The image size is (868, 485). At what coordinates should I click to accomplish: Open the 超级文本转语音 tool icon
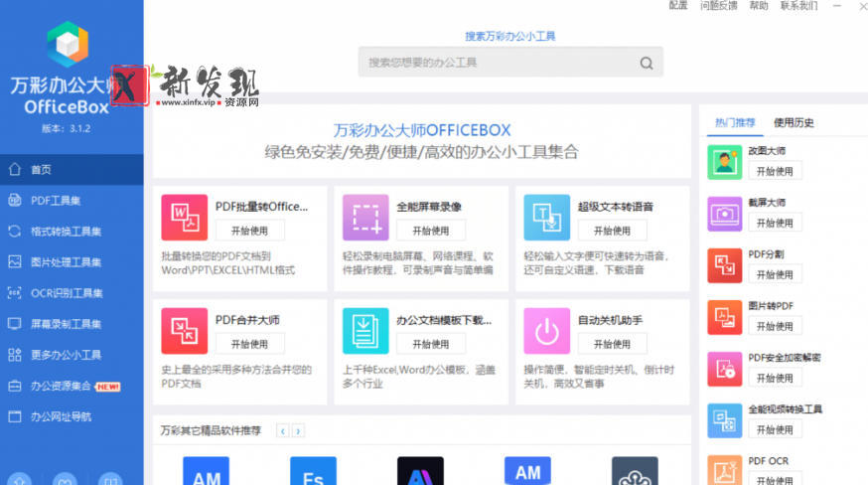547,218
